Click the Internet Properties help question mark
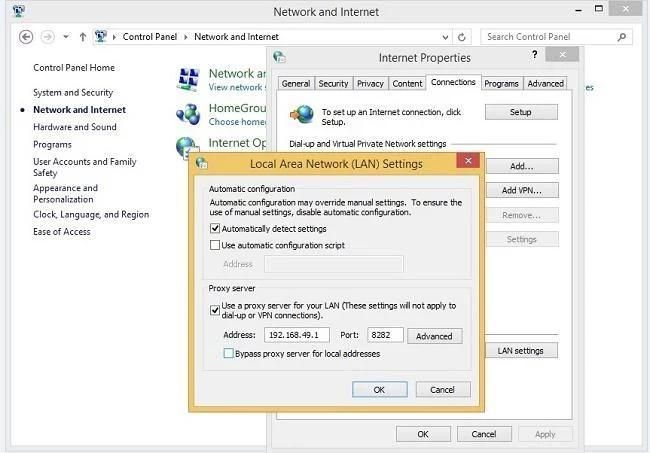Viewport: 650px width, 453px height. click(x=534, y=56)
